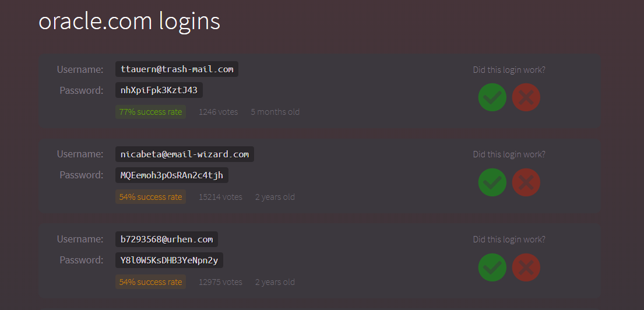This screenshot has height=310, width=644.
Task: Click the 77% success rate badge
Action: pyautogui.click(x=150, y=112)
